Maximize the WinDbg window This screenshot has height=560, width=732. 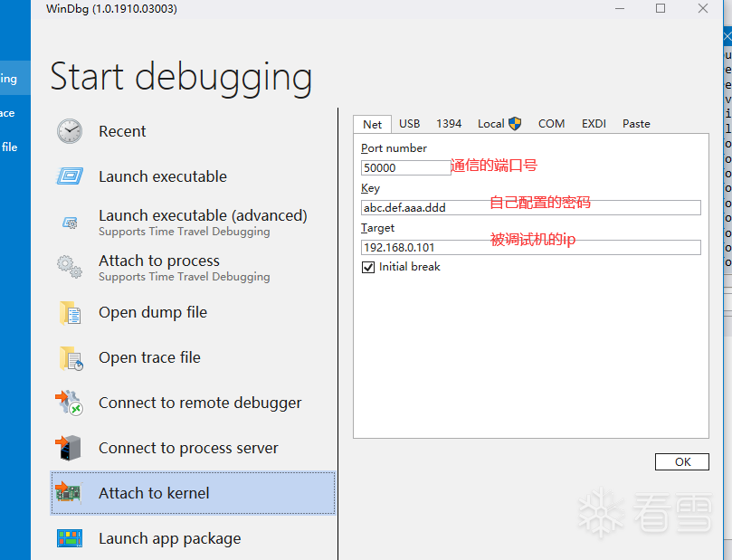click(661, 8)
